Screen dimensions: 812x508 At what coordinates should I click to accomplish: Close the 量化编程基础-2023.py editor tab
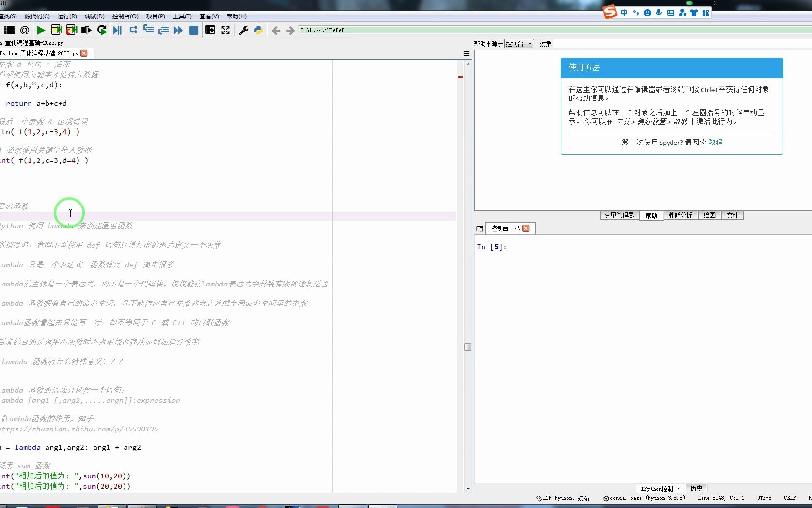pyautogui.click(x=84, y=53)
